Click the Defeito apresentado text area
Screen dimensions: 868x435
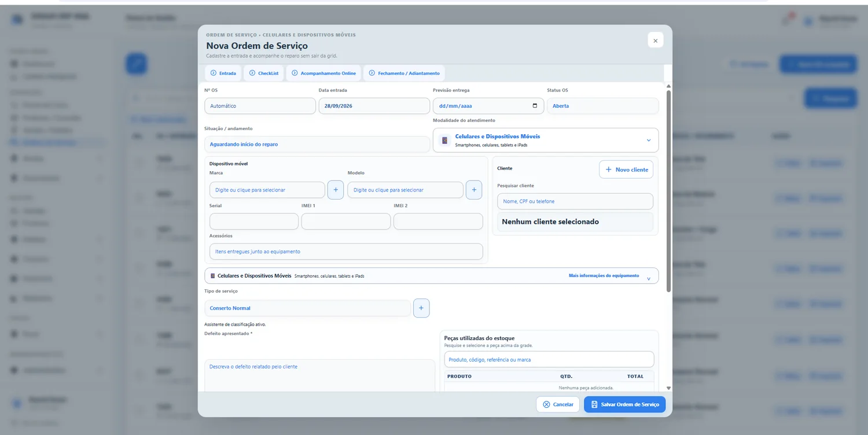pos(319,376)
